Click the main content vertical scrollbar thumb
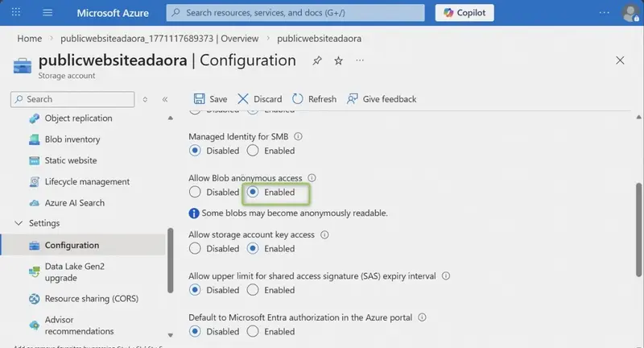The height and width of the screenshot is (348, 644). click(638, 230)
